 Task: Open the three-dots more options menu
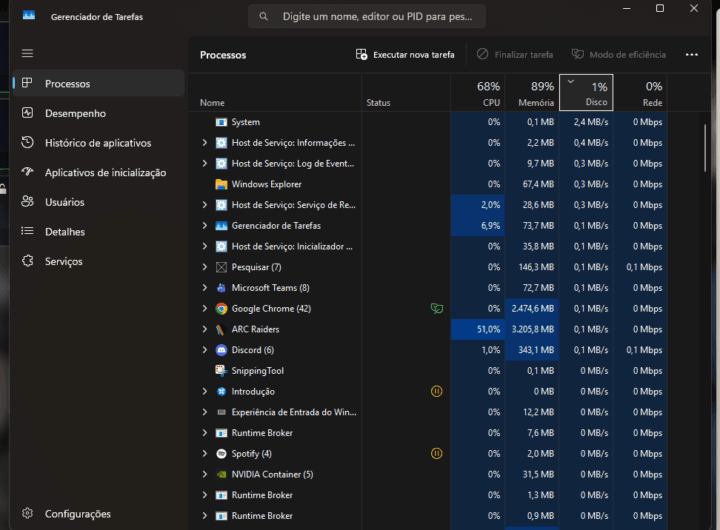click(691, 55)
